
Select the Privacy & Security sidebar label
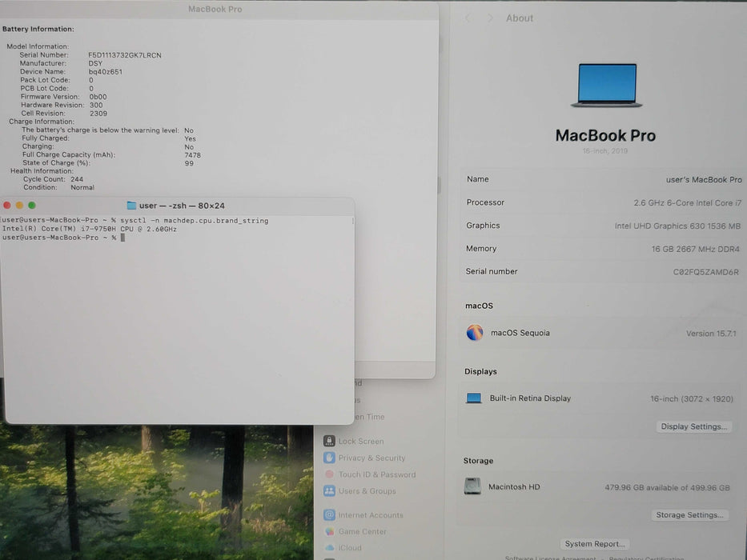coord(371,458)
